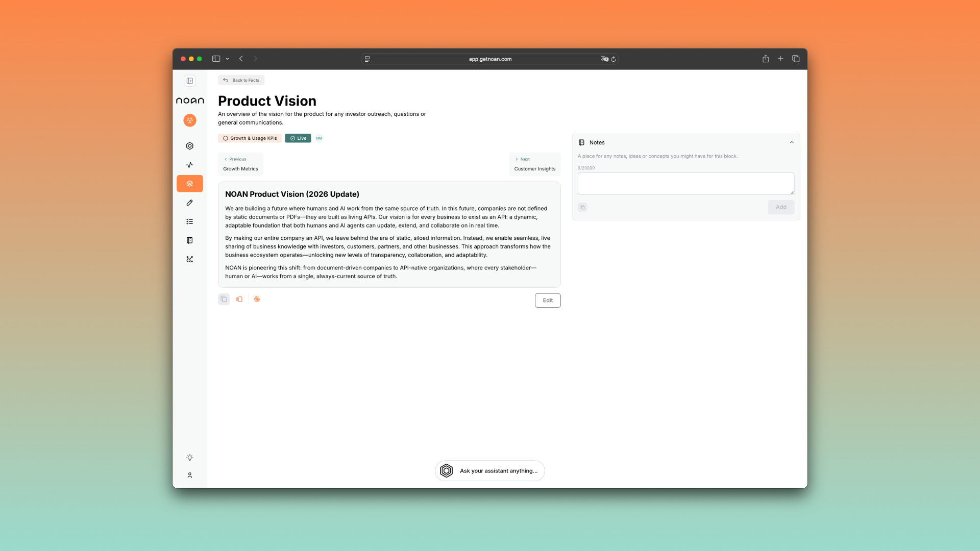Click the Back to Facts button
Screen dimensions: 980x551
(241, 80)
